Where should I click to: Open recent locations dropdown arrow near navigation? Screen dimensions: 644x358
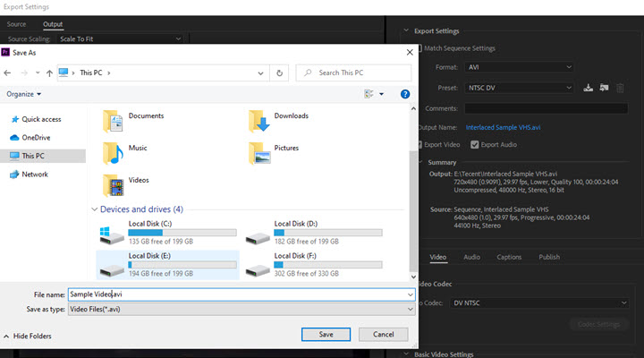click(x=38, y=72)
